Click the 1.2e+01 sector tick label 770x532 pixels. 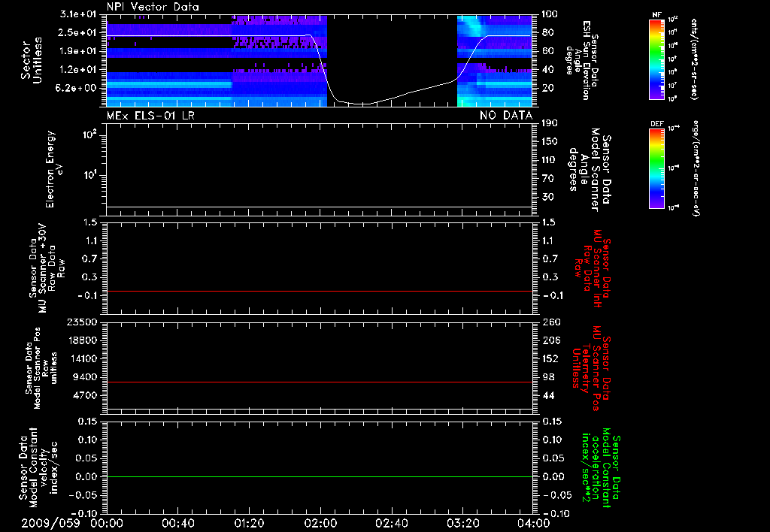[78, 70]
